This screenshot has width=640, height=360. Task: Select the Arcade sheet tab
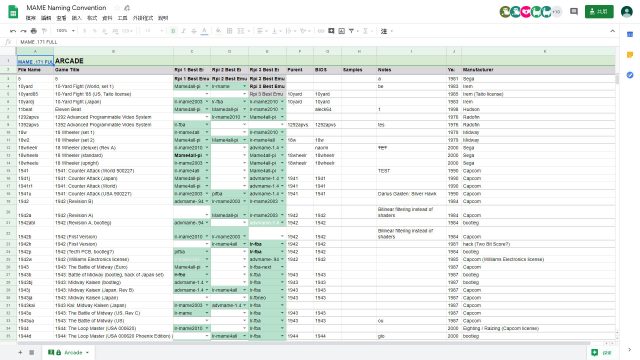coord(69,353)
